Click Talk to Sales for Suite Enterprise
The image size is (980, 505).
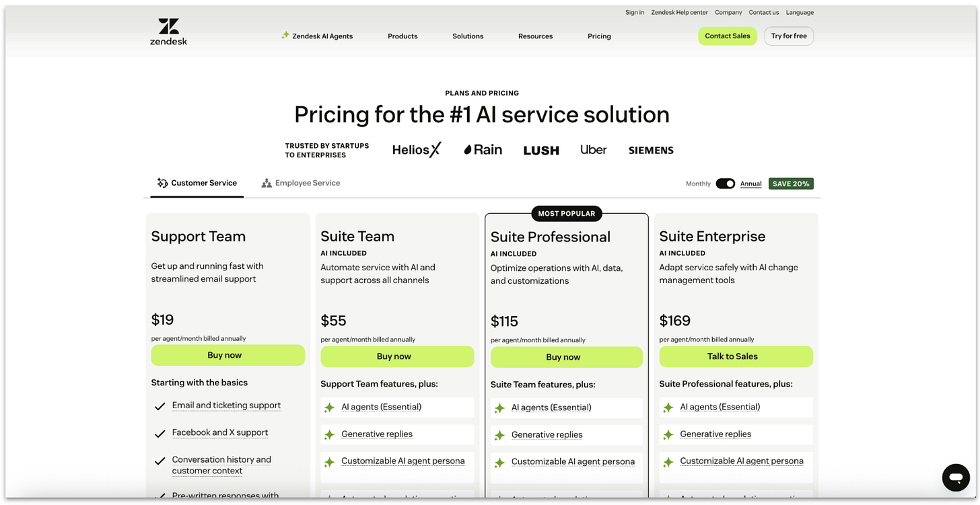736,356
